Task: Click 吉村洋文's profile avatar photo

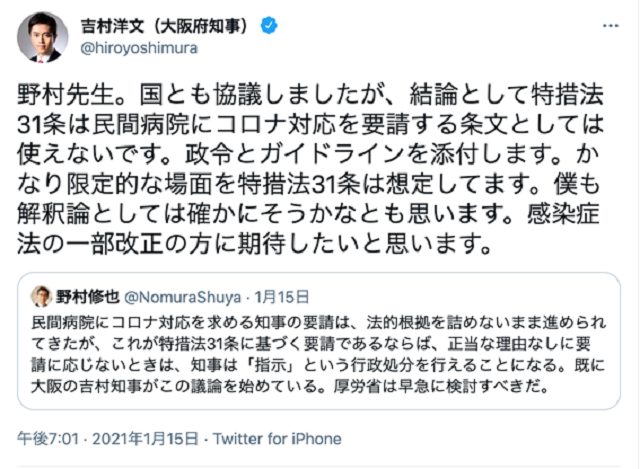Action: 42,37
